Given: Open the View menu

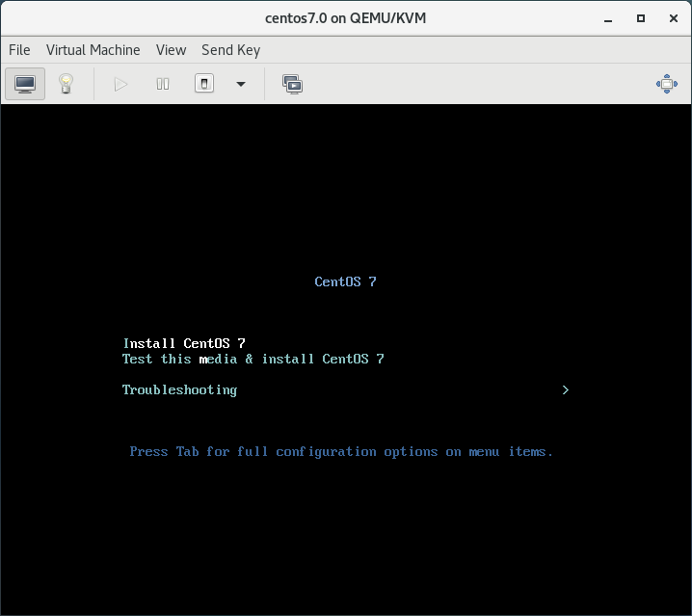Looking at the screenshot, I should pos(171,50).
